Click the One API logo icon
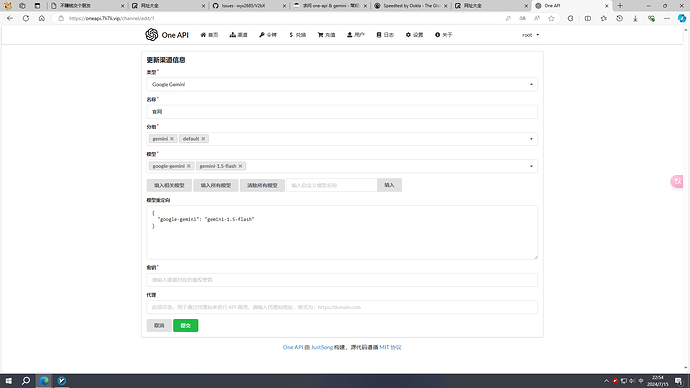This screenshot has height=388, width=690. point(151,35)
